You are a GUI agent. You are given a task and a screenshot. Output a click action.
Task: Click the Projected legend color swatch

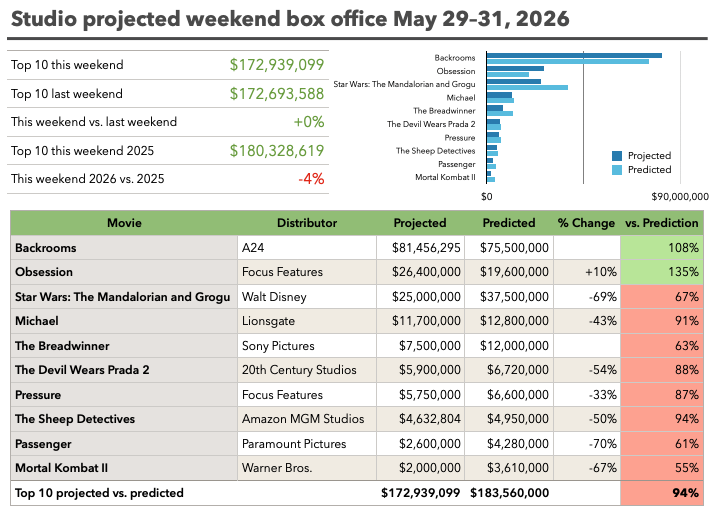[x=617, y=156]
